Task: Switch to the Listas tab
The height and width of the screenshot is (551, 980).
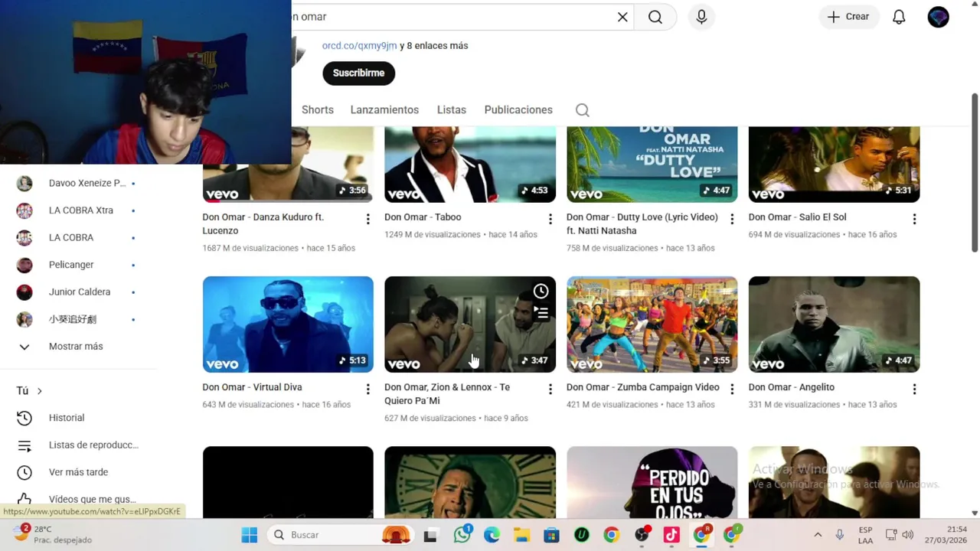Action: click(x=452, y=110)
